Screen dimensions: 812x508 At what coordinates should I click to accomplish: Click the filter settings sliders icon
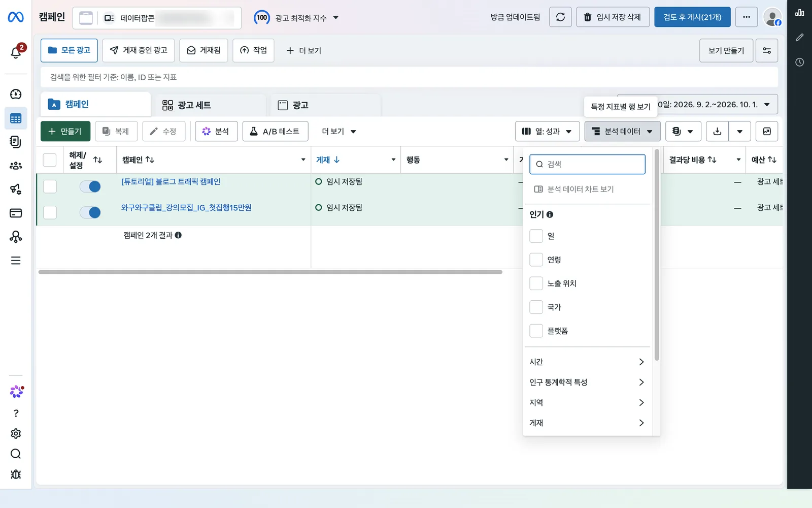pos(766,51)
